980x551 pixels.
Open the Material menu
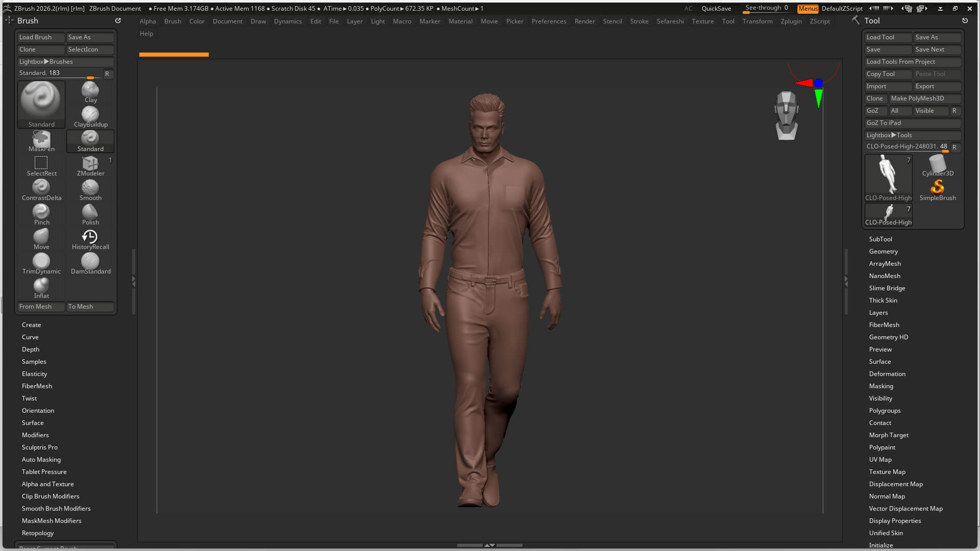[460, 21]
